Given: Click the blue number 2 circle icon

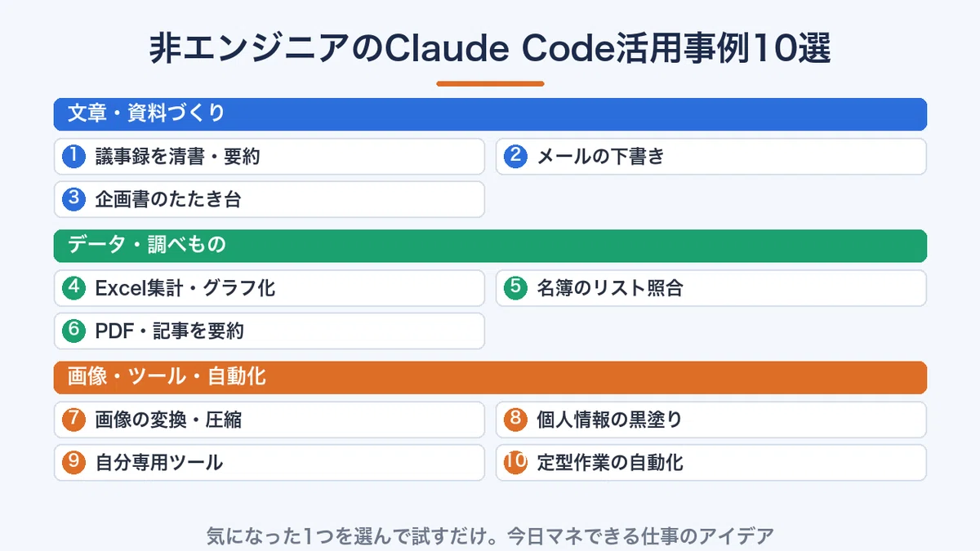Looking at the screenshot, I should pos(515,156).
